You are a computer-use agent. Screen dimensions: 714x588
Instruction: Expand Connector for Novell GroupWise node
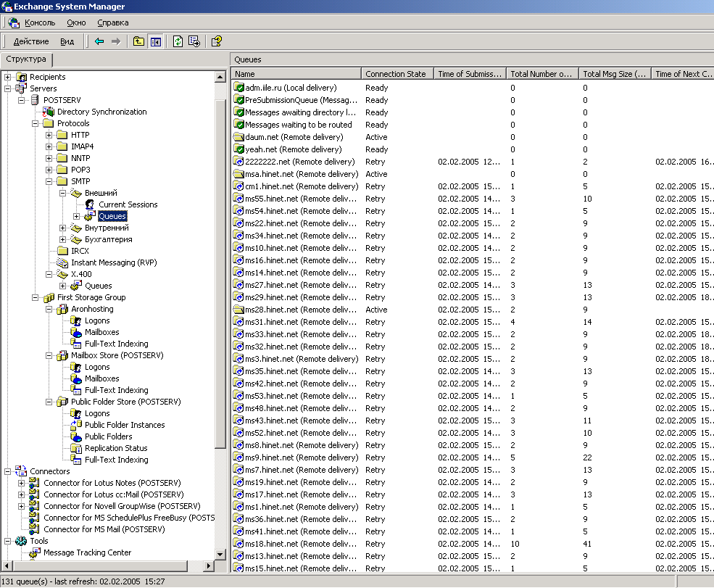coord(22,506)
